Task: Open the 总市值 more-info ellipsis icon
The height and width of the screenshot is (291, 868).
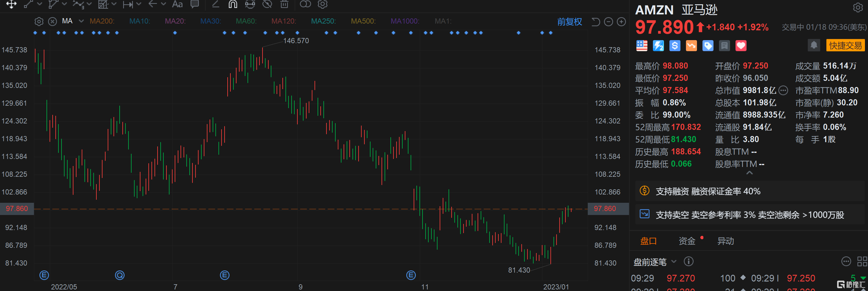Action: click(x=783, y=90)
